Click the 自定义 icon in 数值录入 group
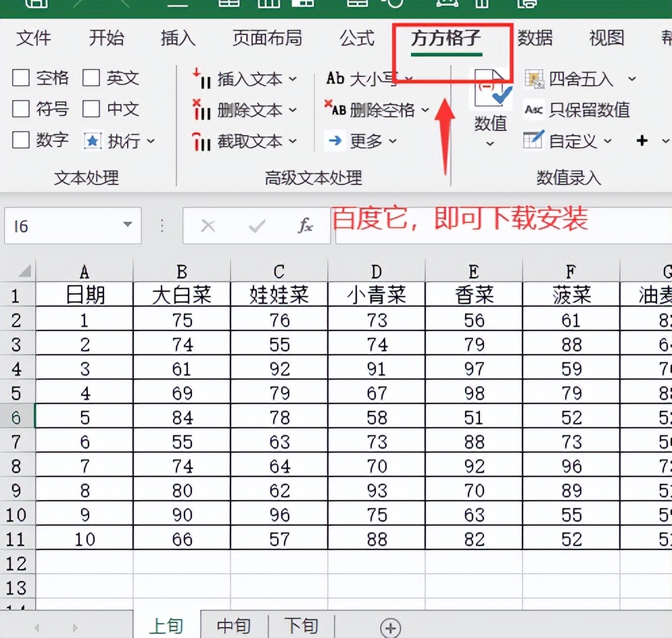Image resolution: width=672 pixels, height=638 pixels. tap(535, 140)
